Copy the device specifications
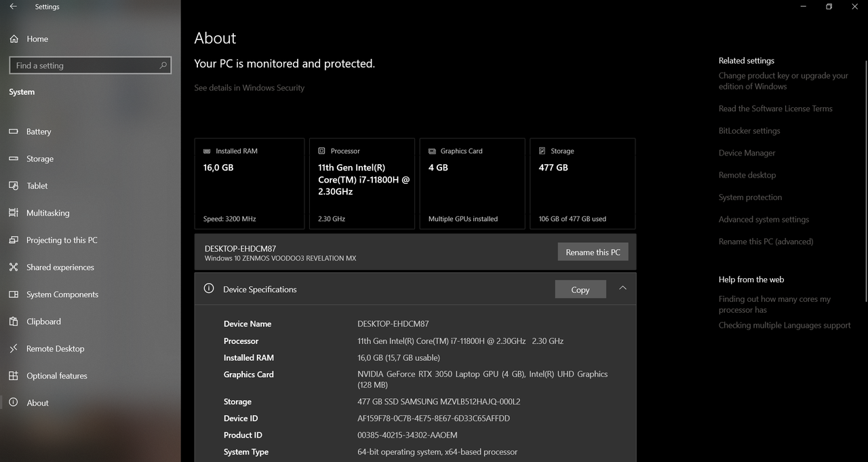The image size is (868, 462). [x=580, y=290]
